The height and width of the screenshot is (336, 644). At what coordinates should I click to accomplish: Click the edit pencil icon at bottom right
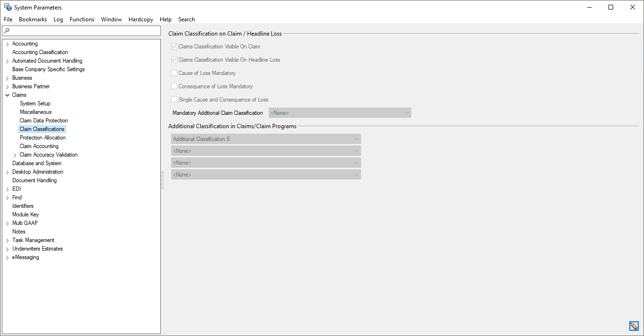click(x=634, y=326)
